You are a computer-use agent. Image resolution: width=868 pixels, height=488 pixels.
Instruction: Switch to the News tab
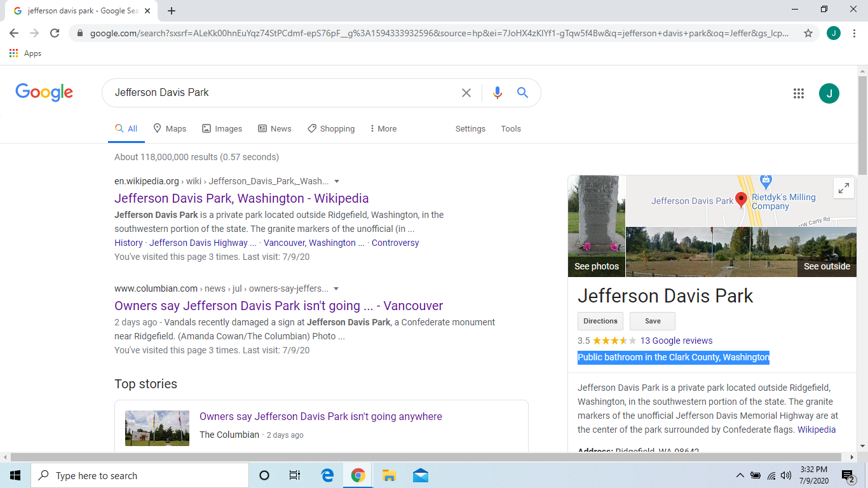click(x=275, y=128)
